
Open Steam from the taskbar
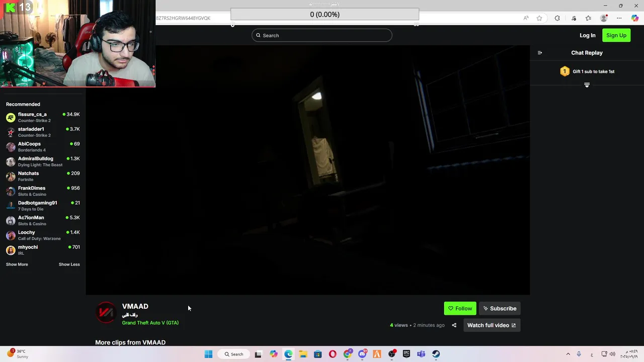tap(436, 354)
